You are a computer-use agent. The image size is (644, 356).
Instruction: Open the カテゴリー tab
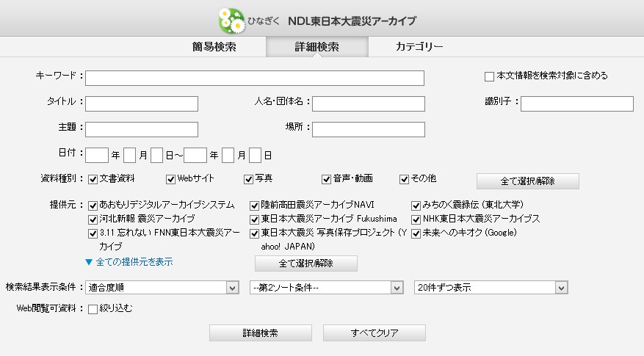point(419,47)
